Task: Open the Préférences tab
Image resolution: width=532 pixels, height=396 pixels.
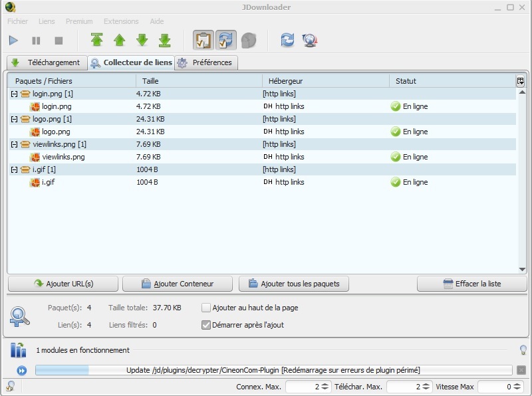Action: [x=206, y=62]
